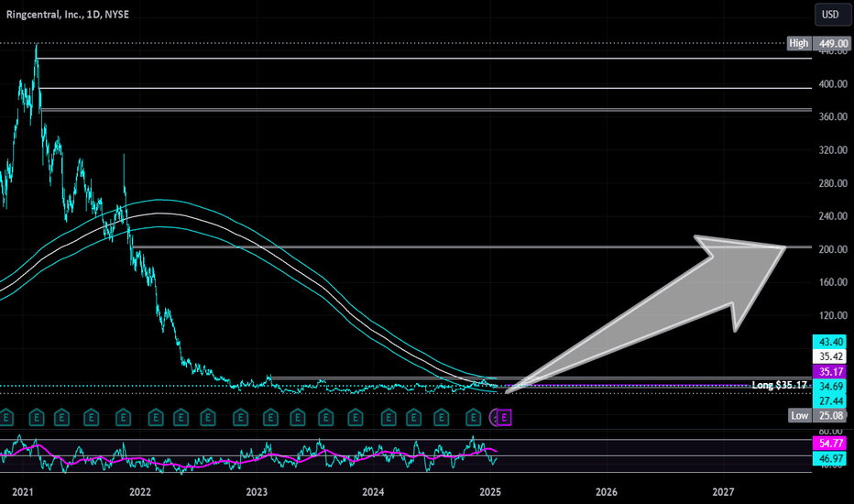Screen dimensions: 854x504
Task: Click the 2021 time axis label
Action: [x=23, y=492]
